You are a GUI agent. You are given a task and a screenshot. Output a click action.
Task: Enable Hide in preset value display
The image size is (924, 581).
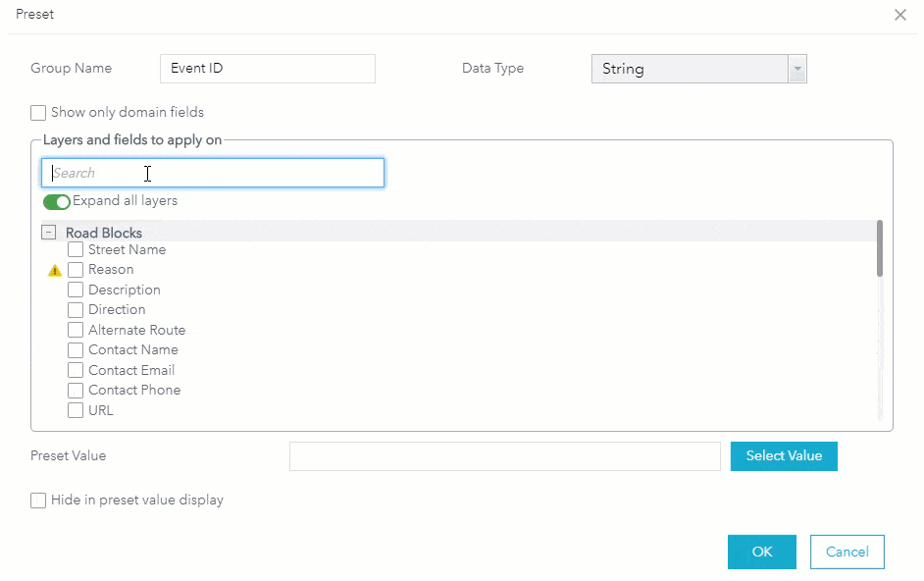[x=38, y=501]
